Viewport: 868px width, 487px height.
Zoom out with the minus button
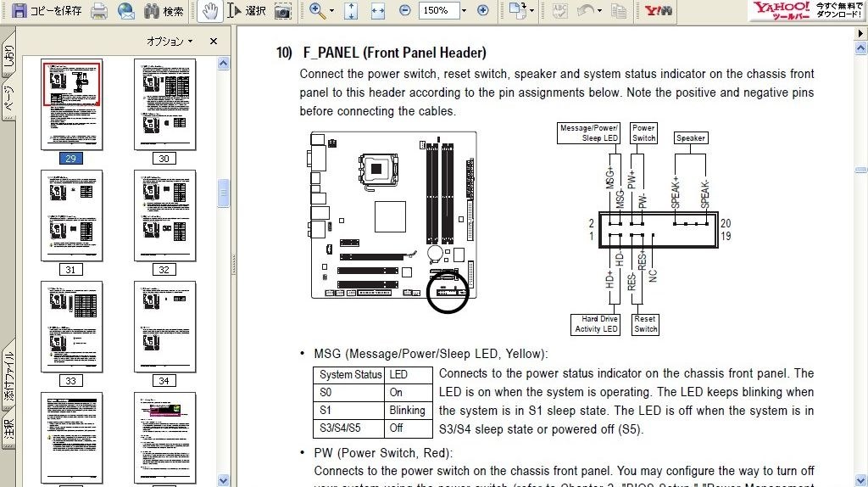click(405, 10)
